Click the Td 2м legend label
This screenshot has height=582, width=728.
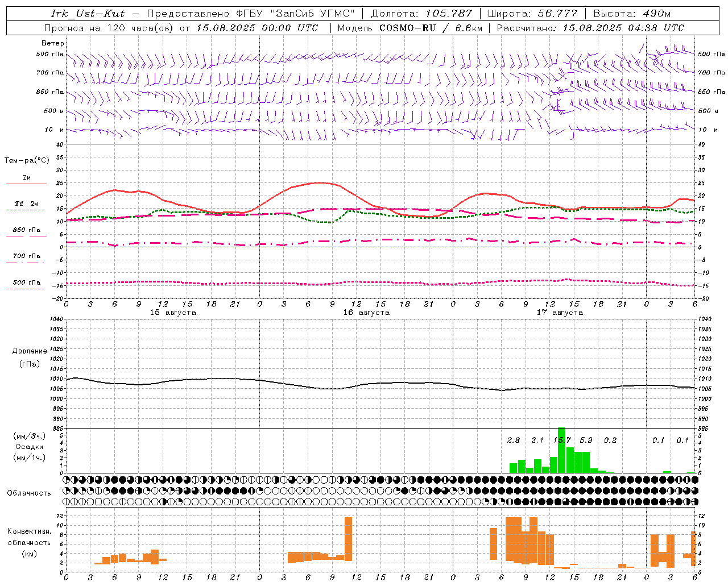pyautogui.click(x=27, y=203)
